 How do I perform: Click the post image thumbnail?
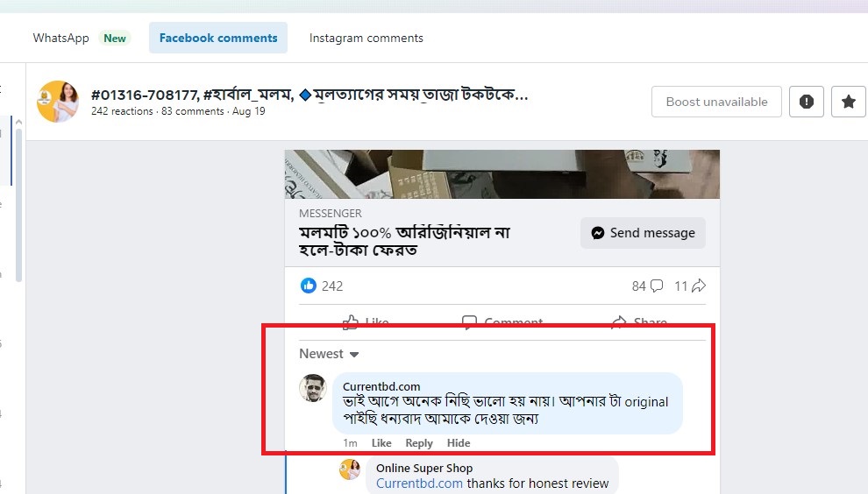(x=502, y=174)
